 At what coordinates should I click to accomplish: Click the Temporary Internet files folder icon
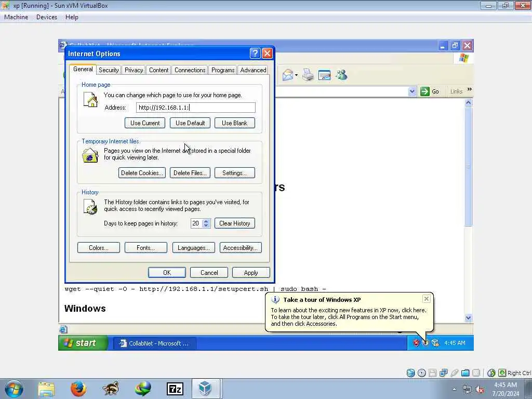click(x=90, y=155)
